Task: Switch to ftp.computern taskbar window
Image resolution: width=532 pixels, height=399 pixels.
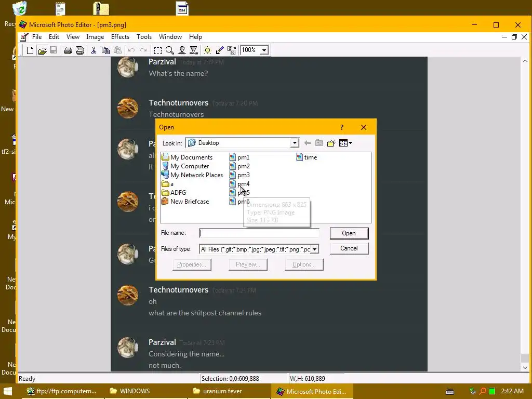Action: coord(62,391)
